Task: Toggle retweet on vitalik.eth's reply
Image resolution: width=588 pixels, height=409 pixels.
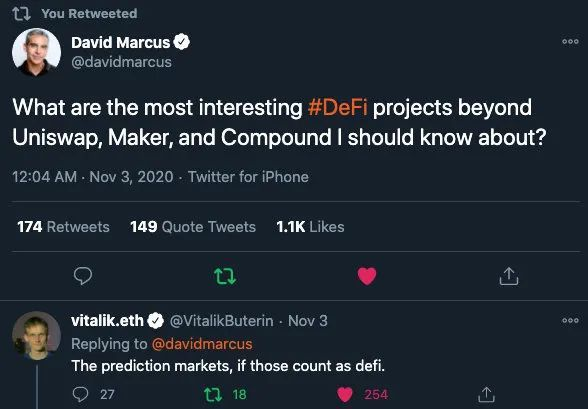Action: (x=213, y=394)
